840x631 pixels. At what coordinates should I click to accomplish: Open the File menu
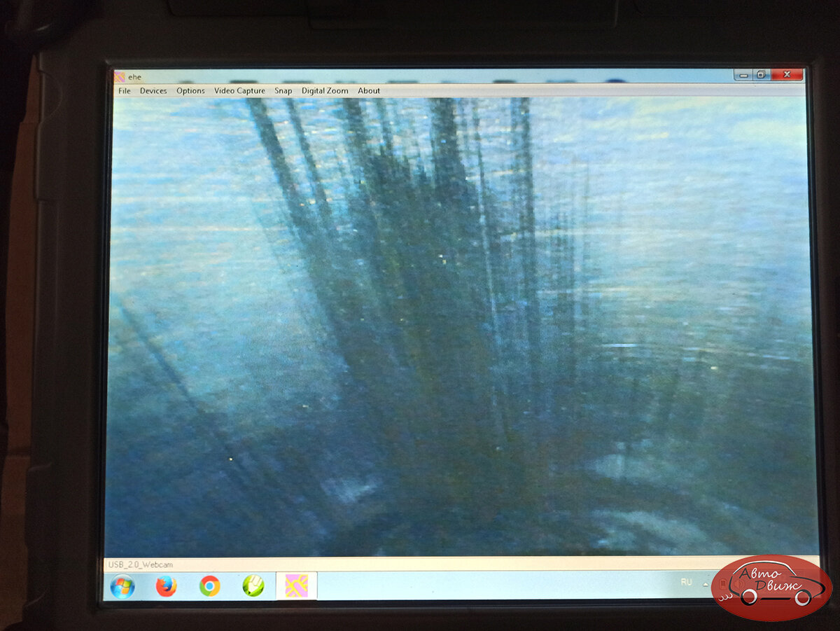point(125,91)
